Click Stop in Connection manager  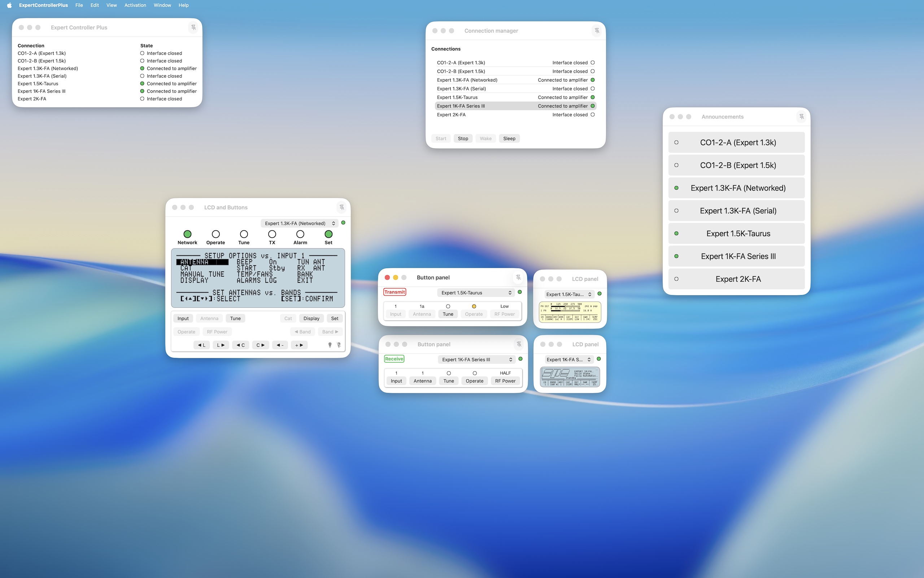463,138
